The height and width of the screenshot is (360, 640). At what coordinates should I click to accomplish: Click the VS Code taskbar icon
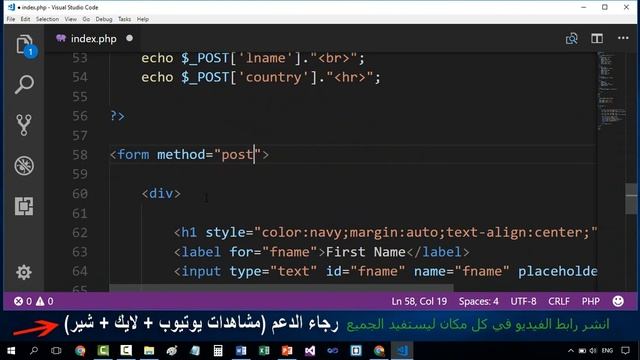tap(402, 351)
